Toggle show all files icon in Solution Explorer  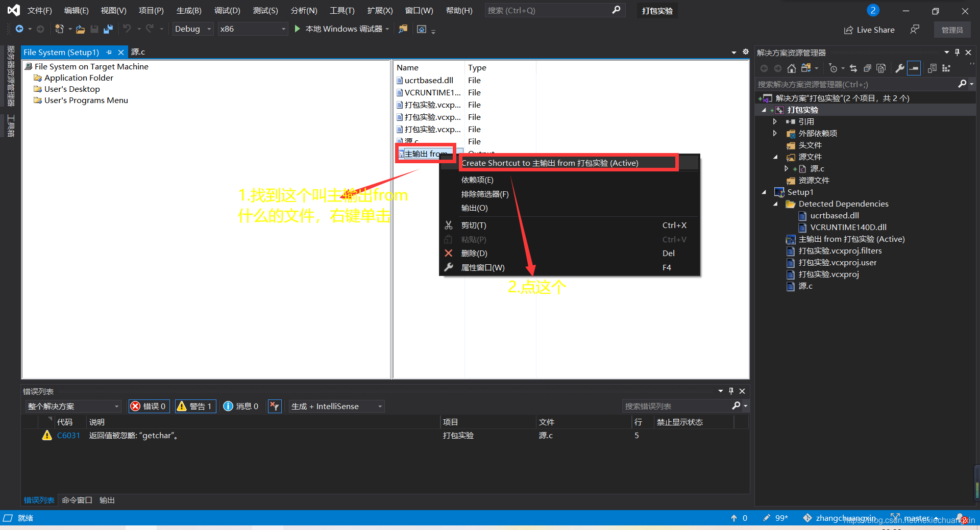tap(881, 68)
